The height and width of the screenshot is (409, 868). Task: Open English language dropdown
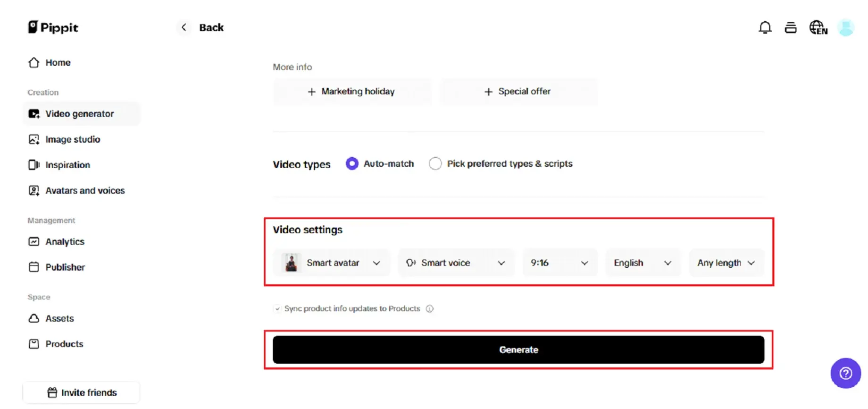[x=643, y=263]
